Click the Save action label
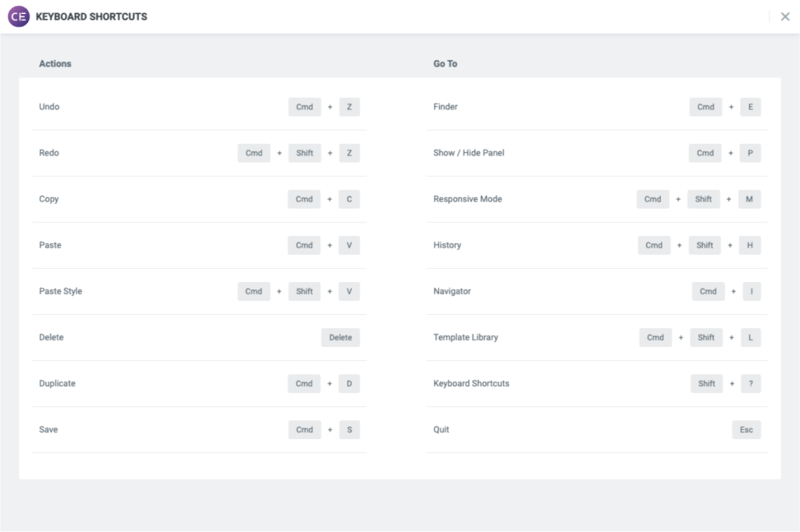The image size is (800, 532). [48, 429]
